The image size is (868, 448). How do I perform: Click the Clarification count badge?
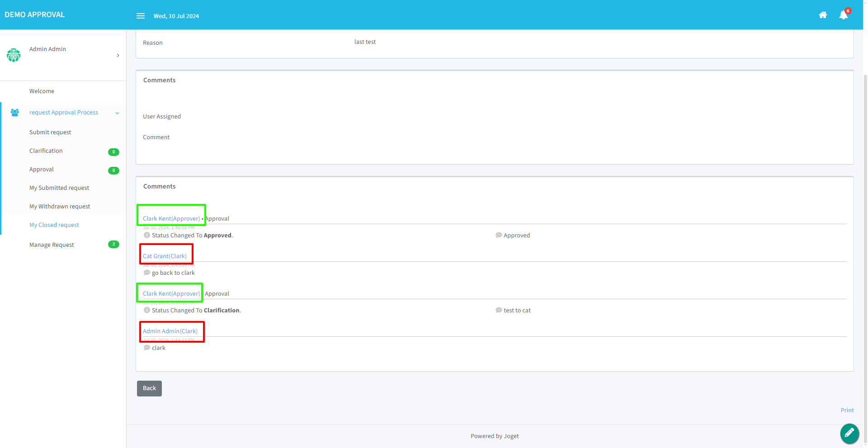tap(113, 152)
